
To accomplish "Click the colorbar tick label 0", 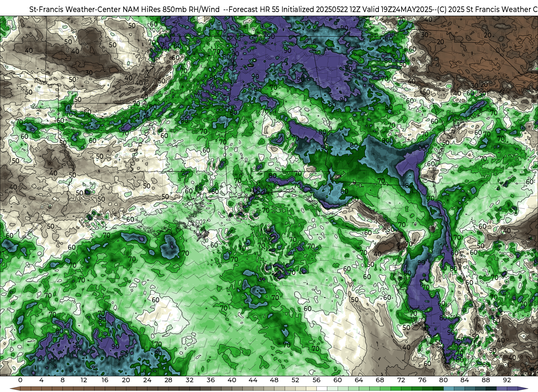I will click(20, 380).
